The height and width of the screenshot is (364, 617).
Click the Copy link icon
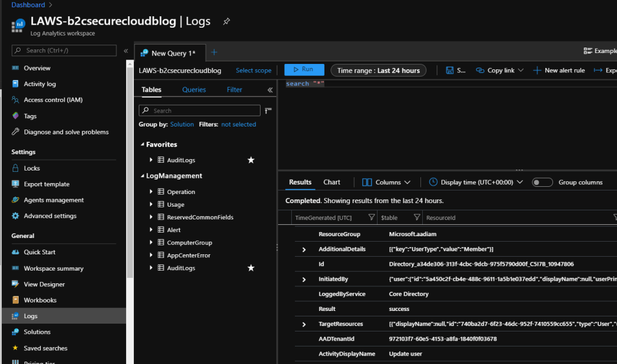(480, 71)
